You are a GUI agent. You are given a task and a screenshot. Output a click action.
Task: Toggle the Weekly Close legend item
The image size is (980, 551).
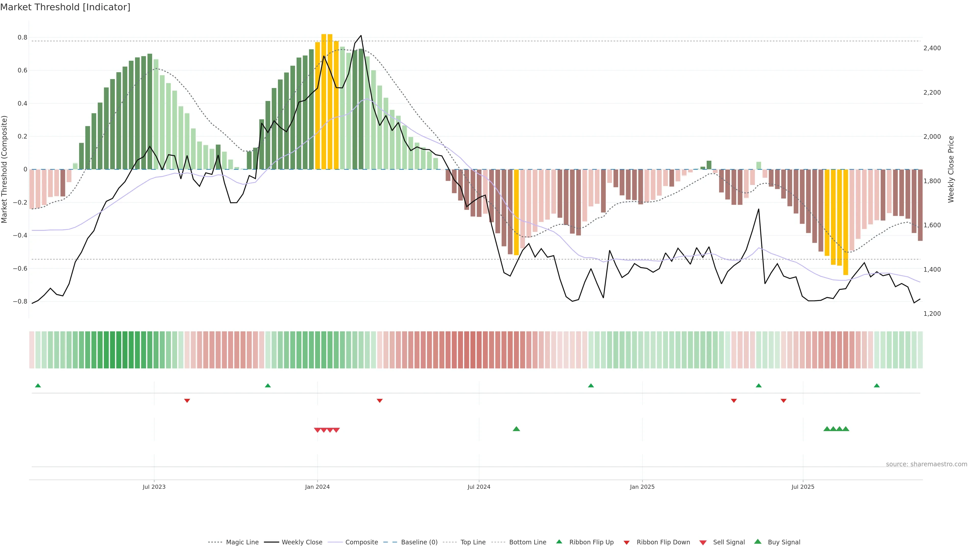click(302, 542)
